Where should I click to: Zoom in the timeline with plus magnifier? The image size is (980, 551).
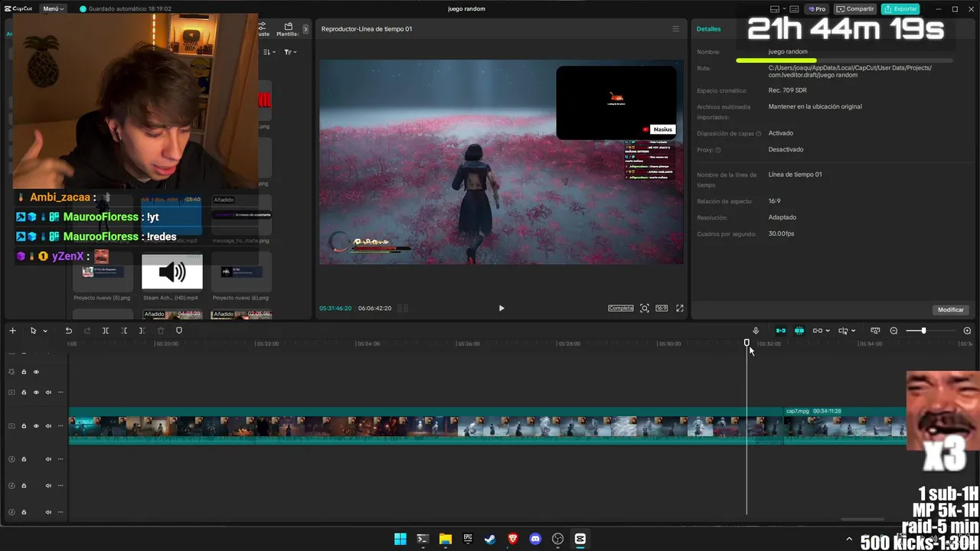[967, 331]
